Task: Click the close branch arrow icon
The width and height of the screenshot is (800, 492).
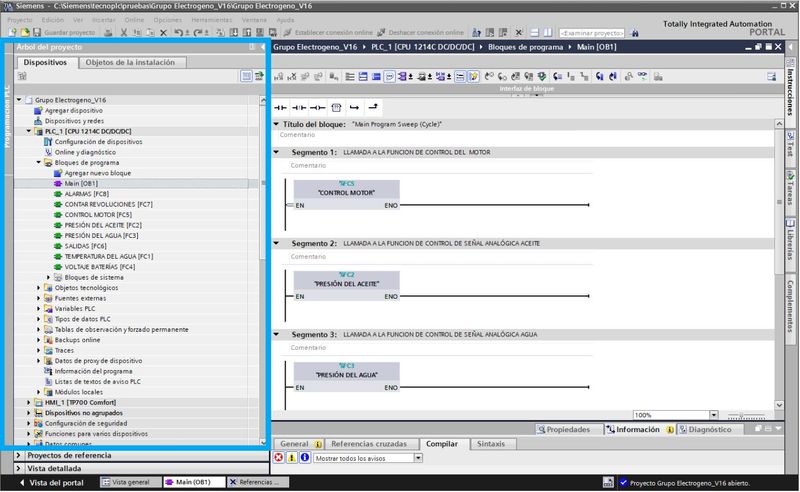Action: pos(373,108)
